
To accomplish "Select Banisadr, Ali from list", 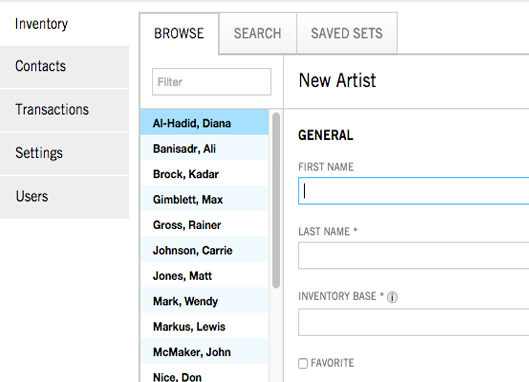I will (x=204, y=148).
